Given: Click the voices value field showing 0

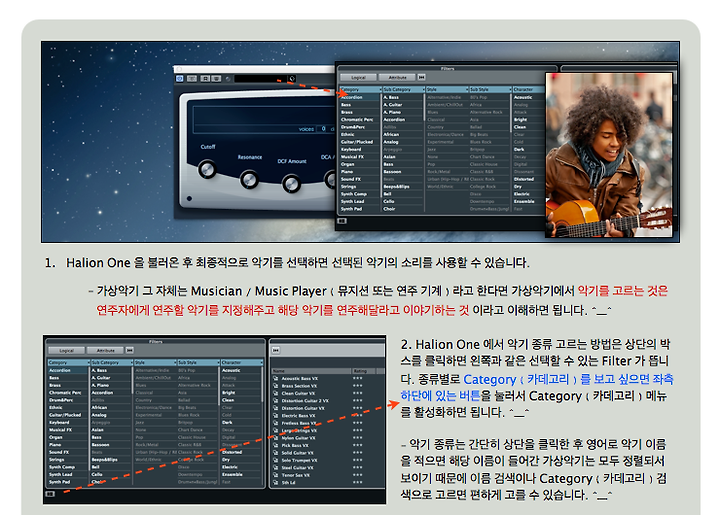Looking at the screenshot, I should 323,129.
